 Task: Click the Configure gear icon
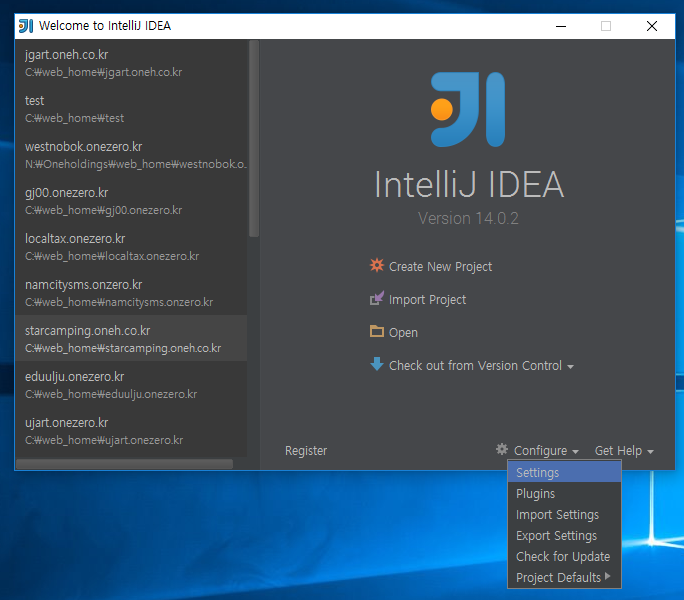pos(502,449)
